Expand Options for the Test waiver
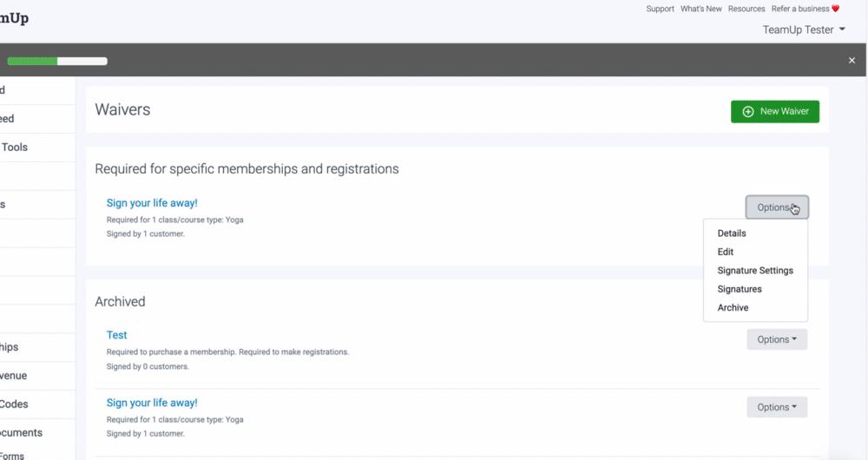The image size is (868, 460). 777,339
